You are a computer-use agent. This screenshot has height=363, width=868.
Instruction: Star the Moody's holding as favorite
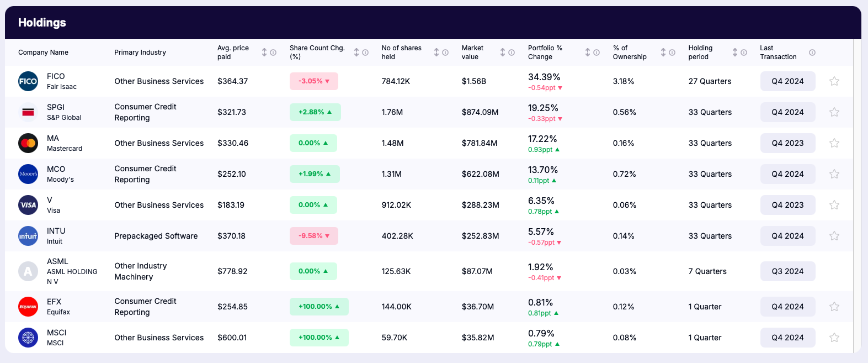834,174
